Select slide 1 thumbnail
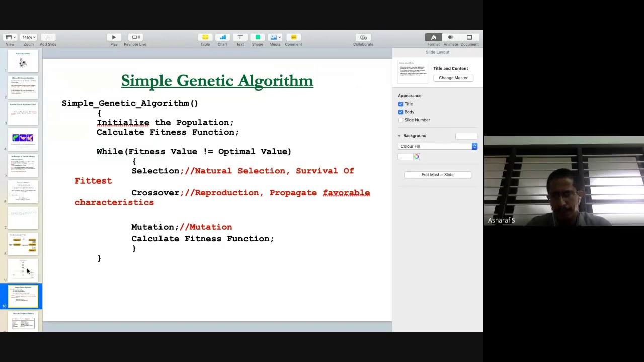The height and width of the screenshot is (362, 644). tap(23, 61)
